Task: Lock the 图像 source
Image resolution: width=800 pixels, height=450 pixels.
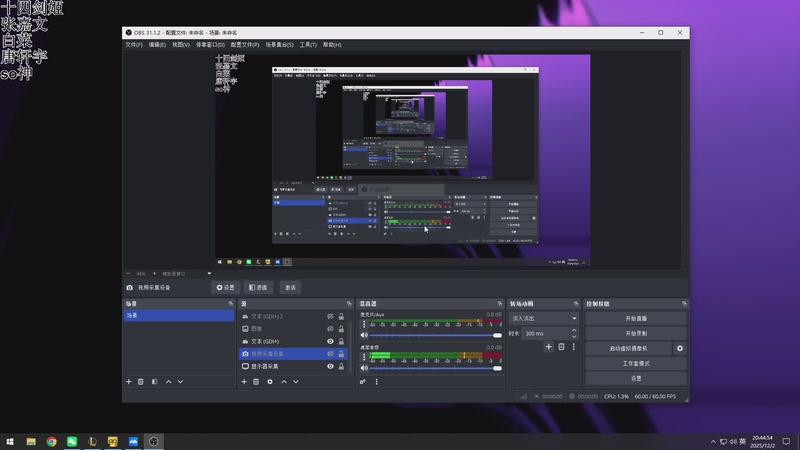Action: (341, 329)
